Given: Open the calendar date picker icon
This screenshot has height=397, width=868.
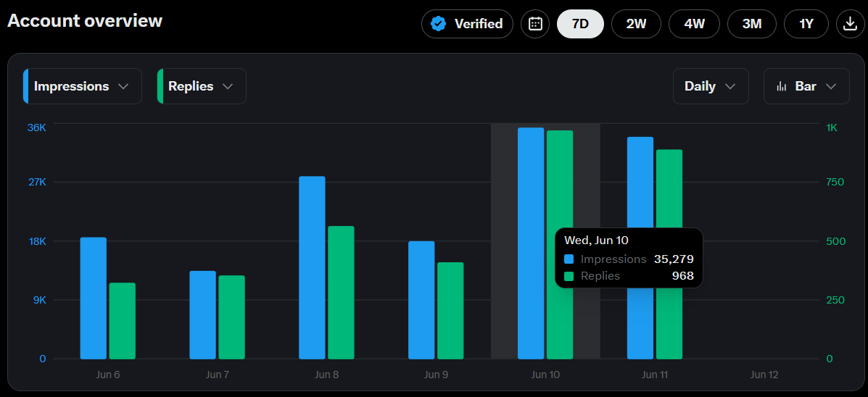Looking at the screenshot, I should 535,24.
